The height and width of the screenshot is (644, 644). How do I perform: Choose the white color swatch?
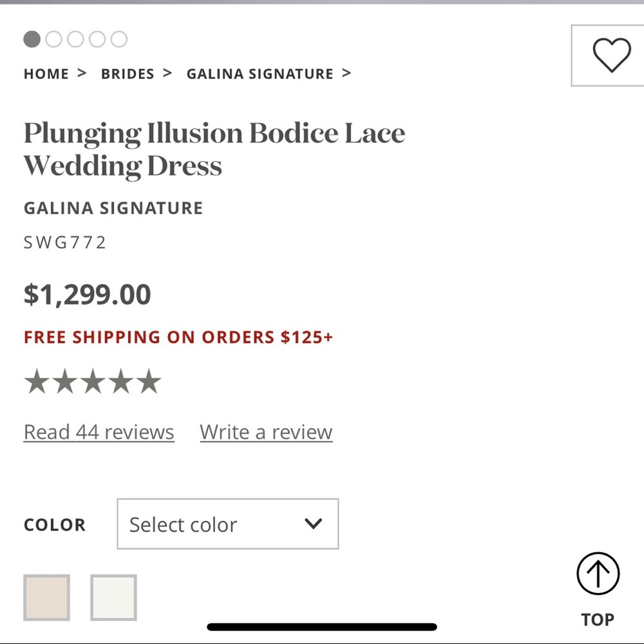pyautogui.click(x=113, y=598)
